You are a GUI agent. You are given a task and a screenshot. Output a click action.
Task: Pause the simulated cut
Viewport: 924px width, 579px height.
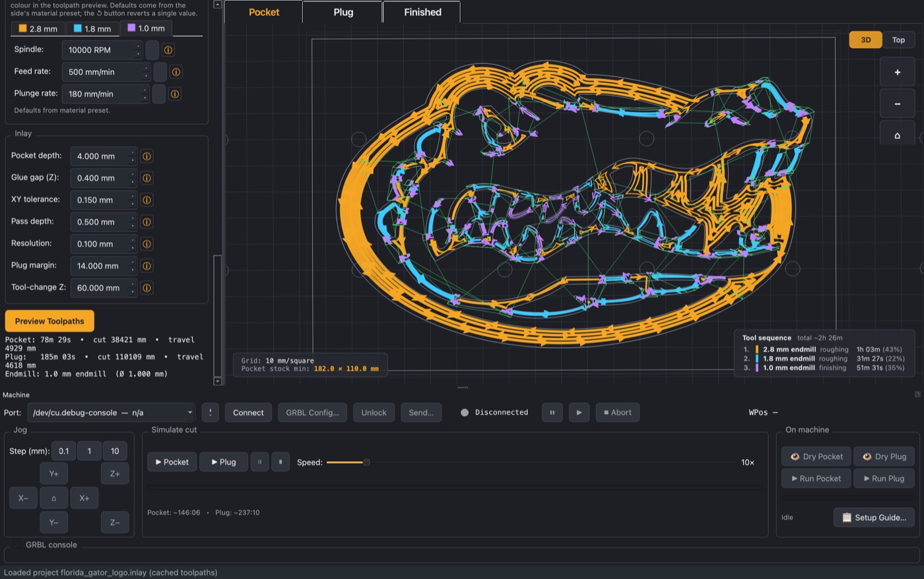[259, 462]
